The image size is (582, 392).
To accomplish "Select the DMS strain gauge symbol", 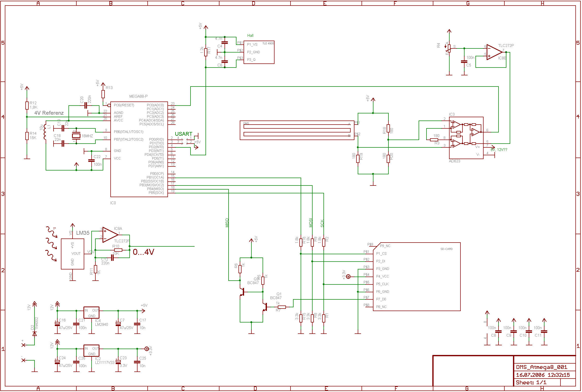I will tap(297, 130).
